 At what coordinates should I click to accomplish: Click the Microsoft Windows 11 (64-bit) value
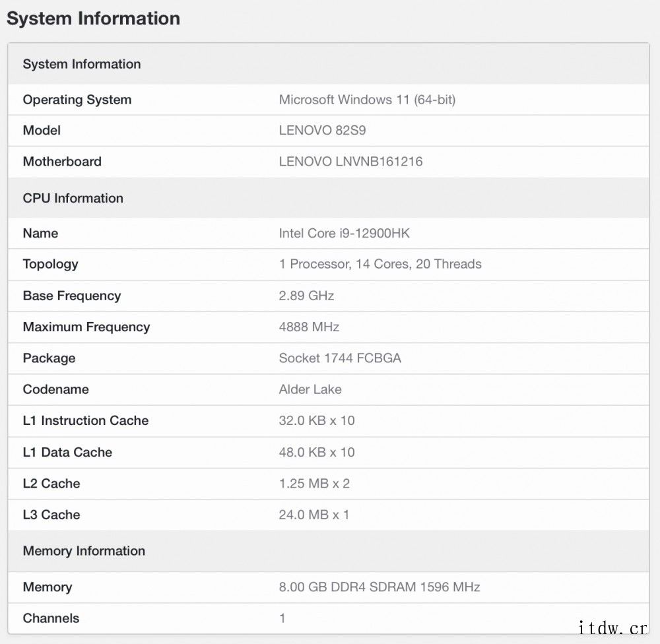pyautogui.click(x=367, y=100)
